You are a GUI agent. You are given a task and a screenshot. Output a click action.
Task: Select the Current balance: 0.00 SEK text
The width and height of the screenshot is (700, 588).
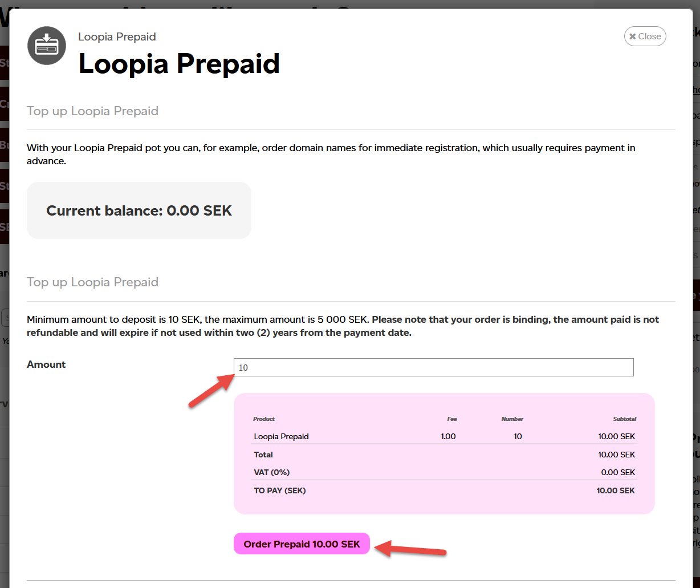(139, 210)
